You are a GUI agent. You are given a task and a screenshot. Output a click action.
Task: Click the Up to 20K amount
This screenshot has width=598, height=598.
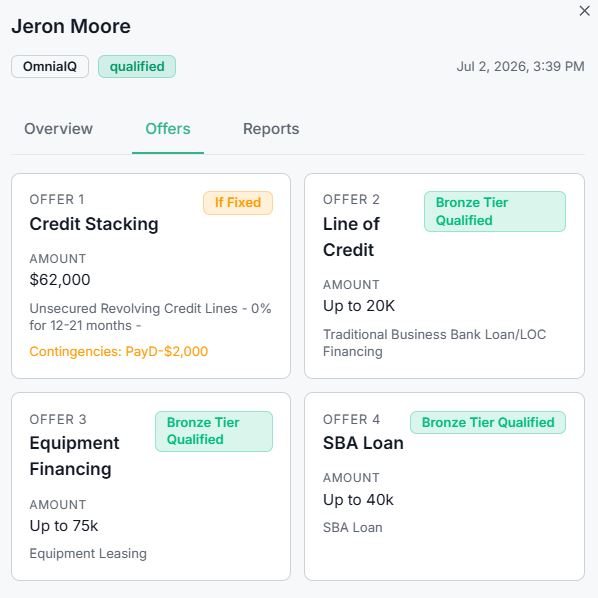coord(359,306)
